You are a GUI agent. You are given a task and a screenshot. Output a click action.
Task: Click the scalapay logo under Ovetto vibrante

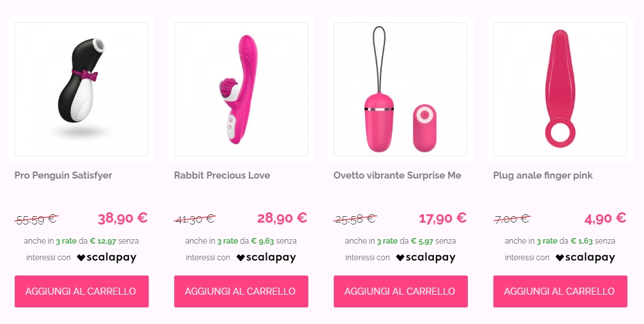(x=426, y=258)
